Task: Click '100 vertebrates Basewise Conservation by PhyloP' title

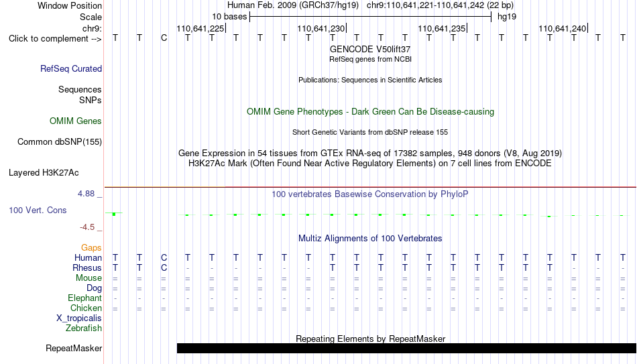Action: [370, 194]
